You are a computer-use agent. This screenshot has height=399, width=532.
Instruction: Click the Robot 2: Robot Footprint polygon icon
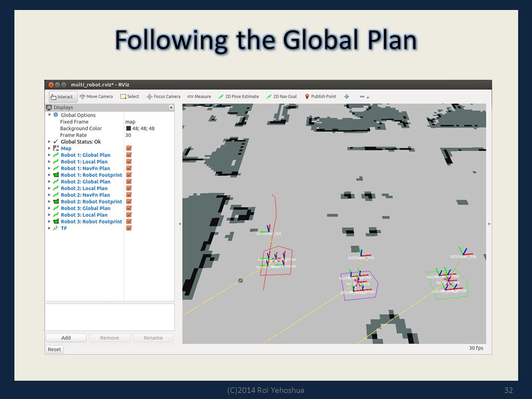[x=56, y=202]
